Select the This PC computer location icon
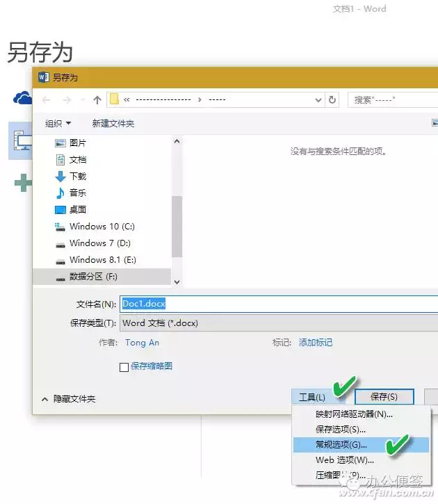Screen dimensions: 438x504 (22, 140)
